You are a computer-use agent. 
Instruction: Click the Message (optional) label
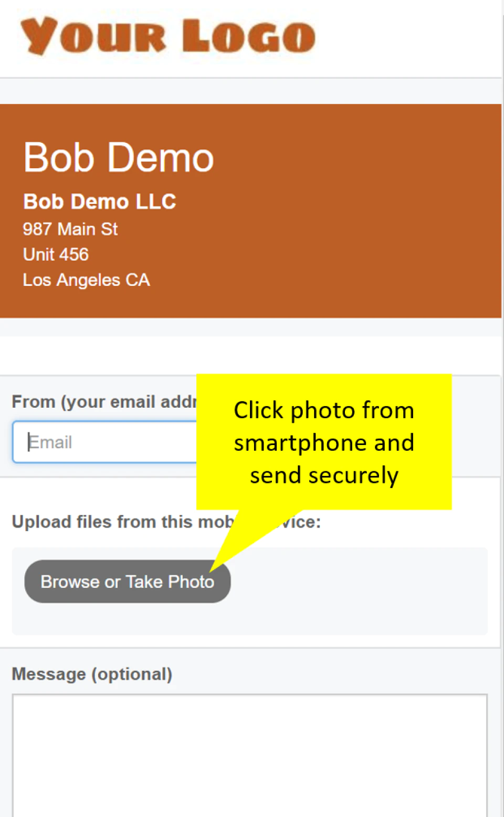coord(92,674)
